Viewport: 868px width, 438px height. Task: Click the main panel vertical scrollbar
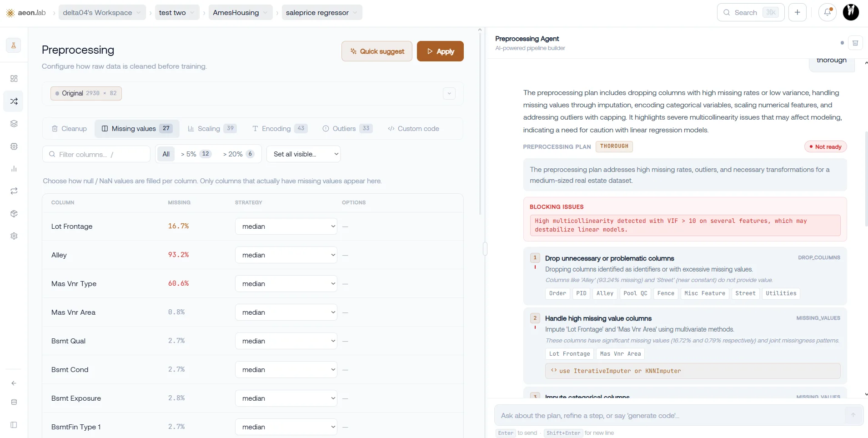click(480, 123)
